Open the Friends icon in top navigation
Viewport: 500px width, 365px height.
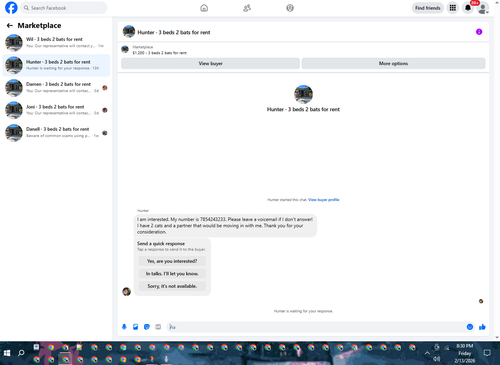click(x=247, y=8)
